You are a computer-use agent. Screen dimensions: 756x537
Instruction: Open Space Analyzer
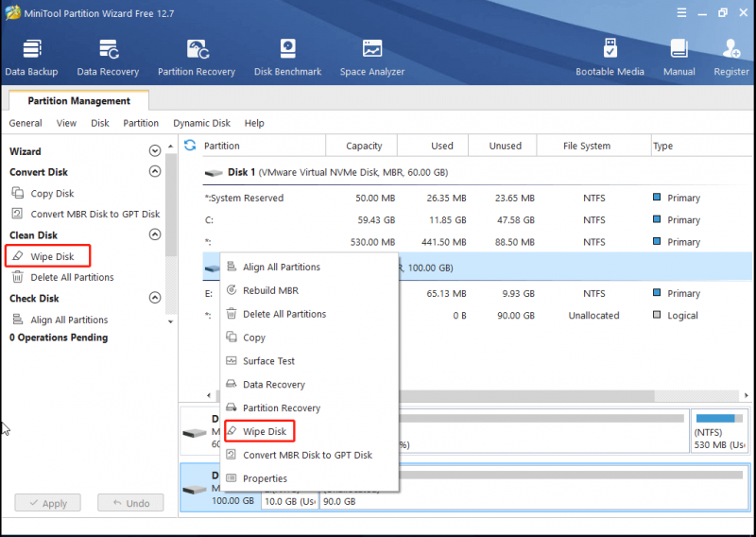372,58
